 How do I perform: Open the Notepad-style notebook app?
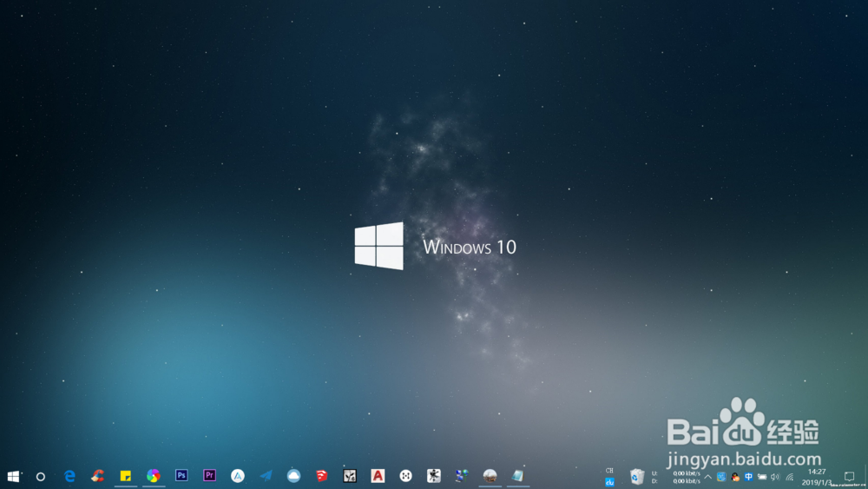tap(517, 476)
